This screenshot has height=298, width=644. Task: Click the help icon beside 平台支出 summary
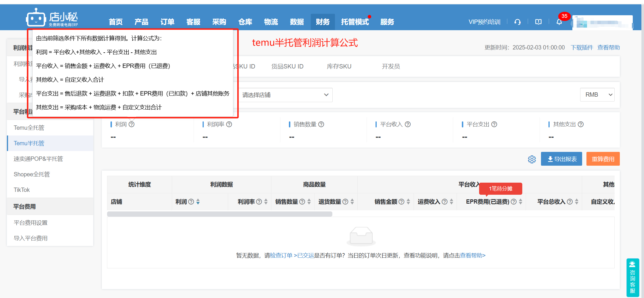(x=494, y=124)
